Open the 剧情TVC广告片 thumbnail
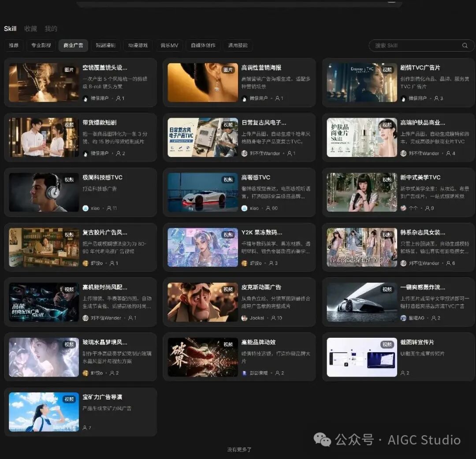Image resolution: width=476 pixels, height=459 pixels. (362, 82)
